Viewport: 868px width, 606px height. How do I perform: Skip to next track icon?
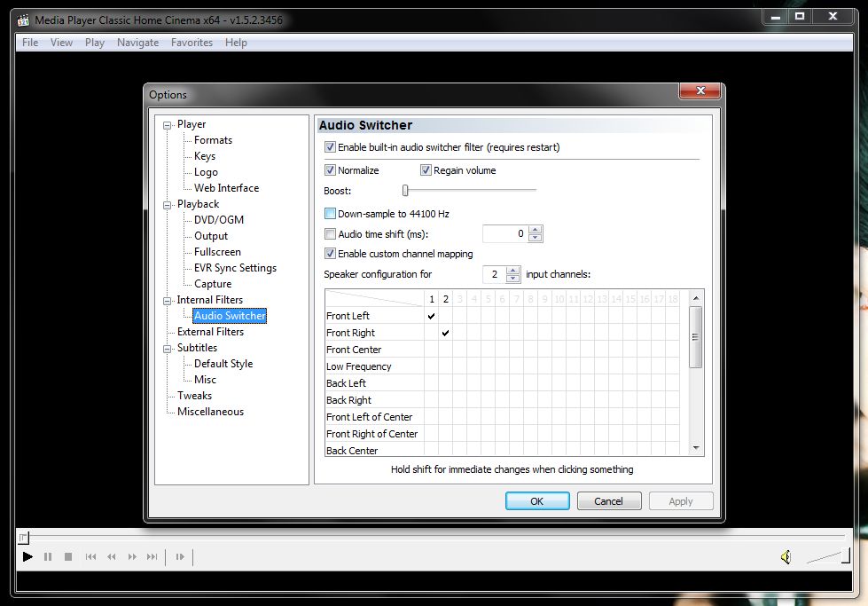click(152, 556)
